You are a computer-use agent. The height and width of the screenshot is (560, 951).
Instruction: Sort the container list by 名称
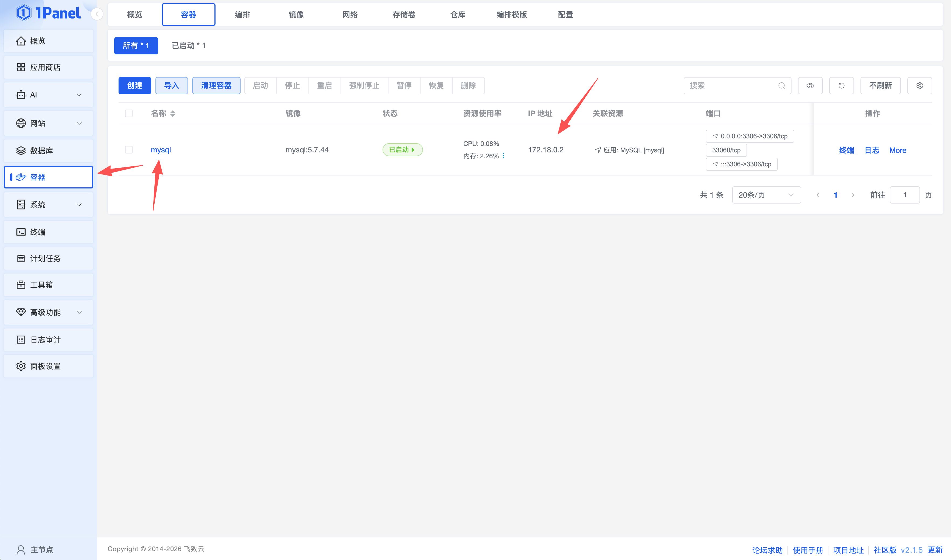click(x=172, y=114)
